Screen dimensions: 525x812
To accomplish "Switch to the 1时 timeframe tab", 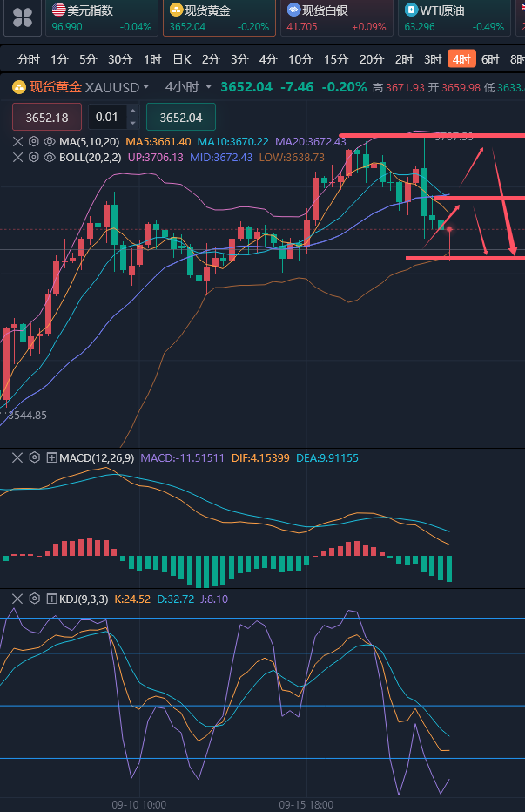I will (x=152, y=59).
